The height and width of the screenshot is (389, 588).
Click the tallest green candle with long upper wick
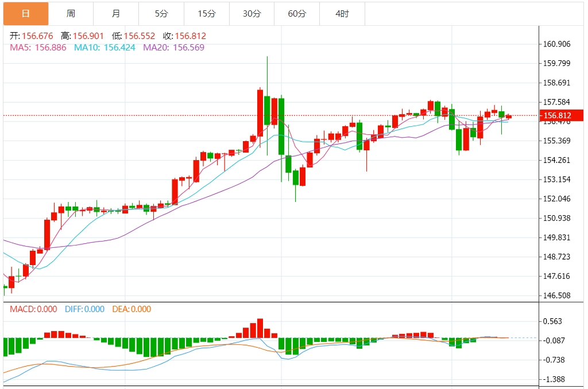click(267, 111)
